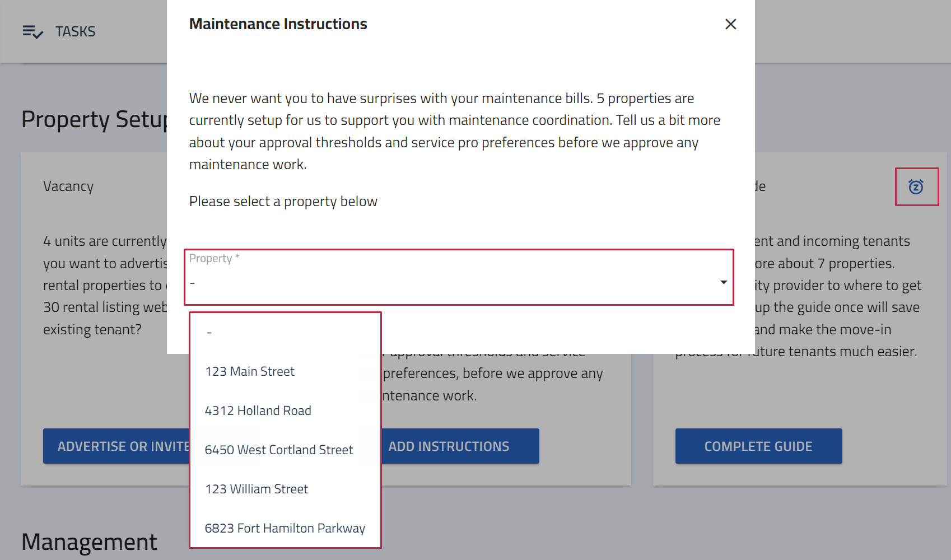Open the Property select field
This screenshot has height=560, width=951.
[459, 277]
